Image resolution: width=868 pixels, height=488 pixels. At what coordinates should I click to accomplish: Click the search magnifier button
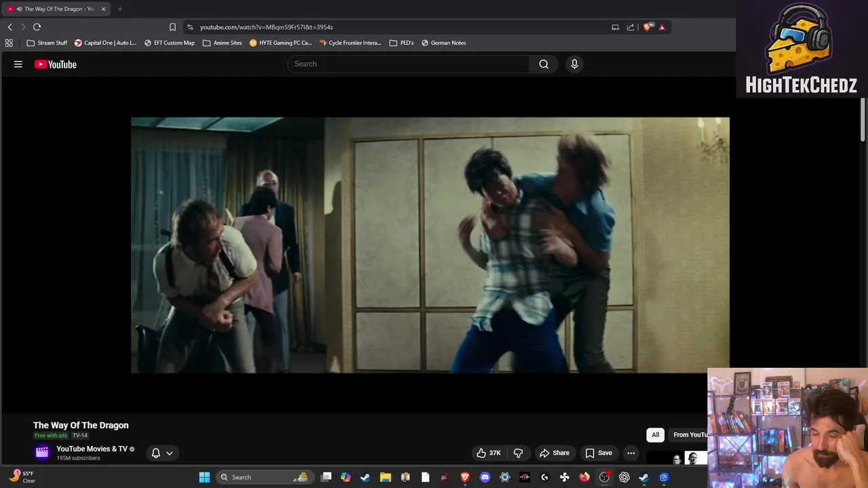pyautogui.click(x=544, y=64)
